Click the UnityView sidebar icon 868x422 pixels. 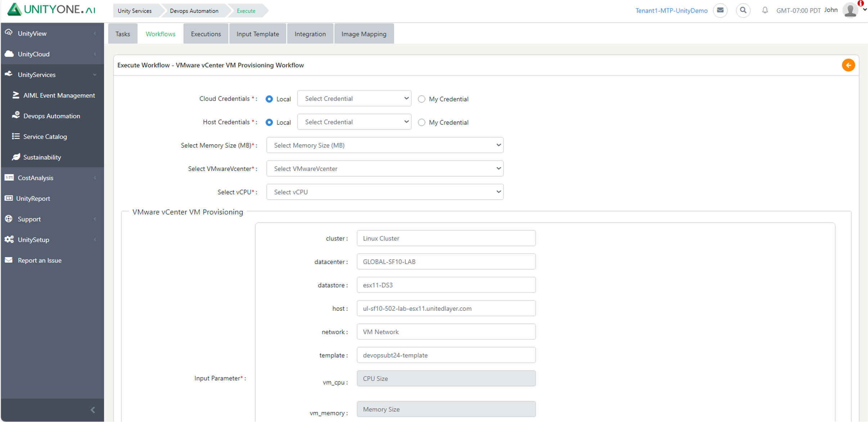[x=9, y=33]
